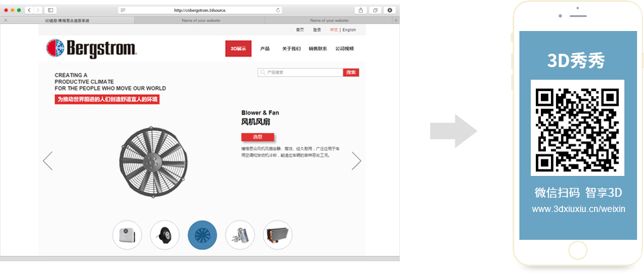Image resolution: width=644 pixels, height=274 pixels.
Task: Click the red 搜索 search button
Action: [350, 72]
